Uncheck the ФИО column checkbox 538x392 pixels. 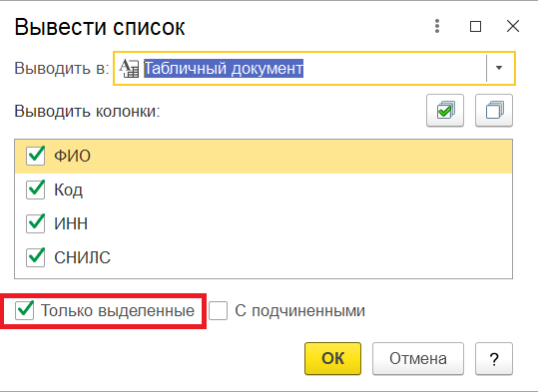pos(35,156)
